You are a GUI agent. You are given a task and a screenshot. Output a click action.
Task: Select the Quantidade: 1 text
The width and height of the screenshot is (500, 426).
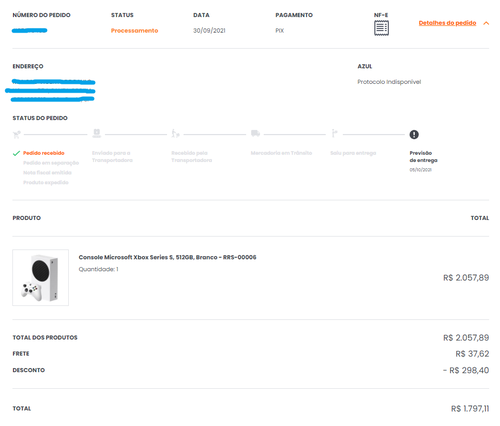tap(98, 269)
